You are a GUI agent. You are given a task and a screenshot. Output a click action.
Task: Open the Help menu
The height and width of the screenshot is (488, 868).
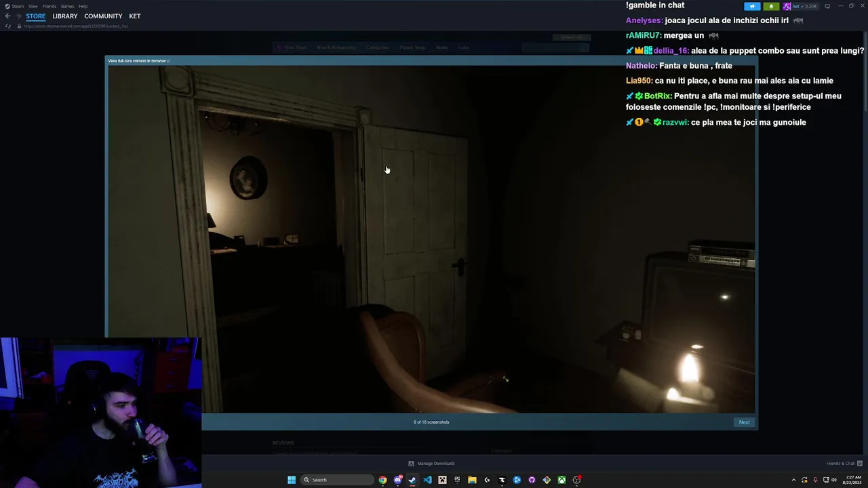(83, 6)
